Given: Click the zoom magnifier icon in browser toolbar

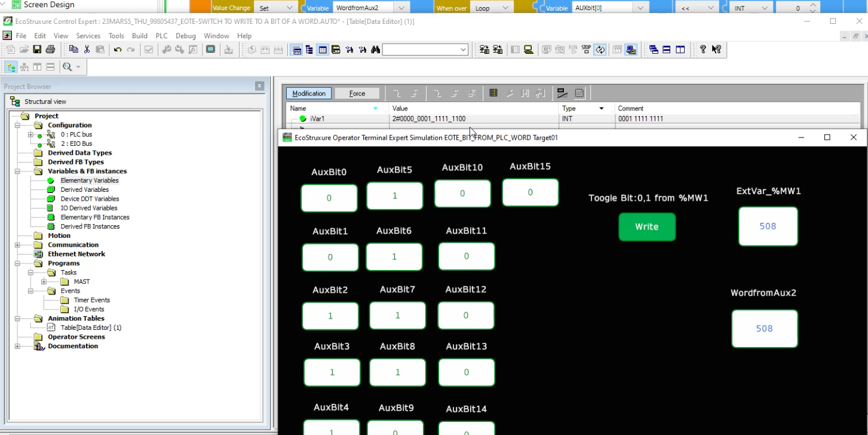Looking at the screenshot, I should (68, 67).
